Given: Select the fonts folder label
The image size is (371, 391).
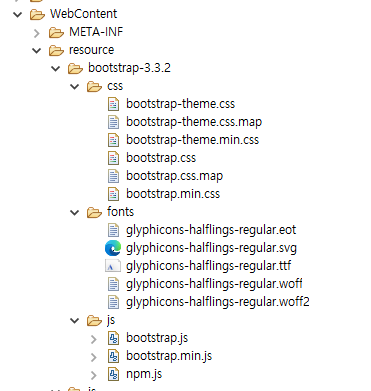Looking at the screenshot, I should (120, 212).
